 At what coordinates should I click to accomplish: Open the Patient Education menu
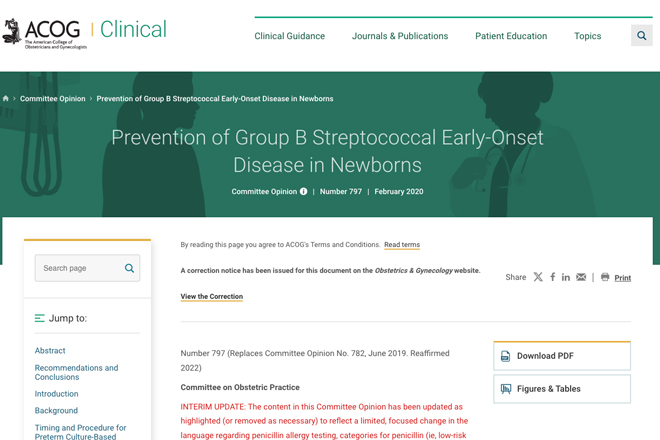[x=511, y=36]
